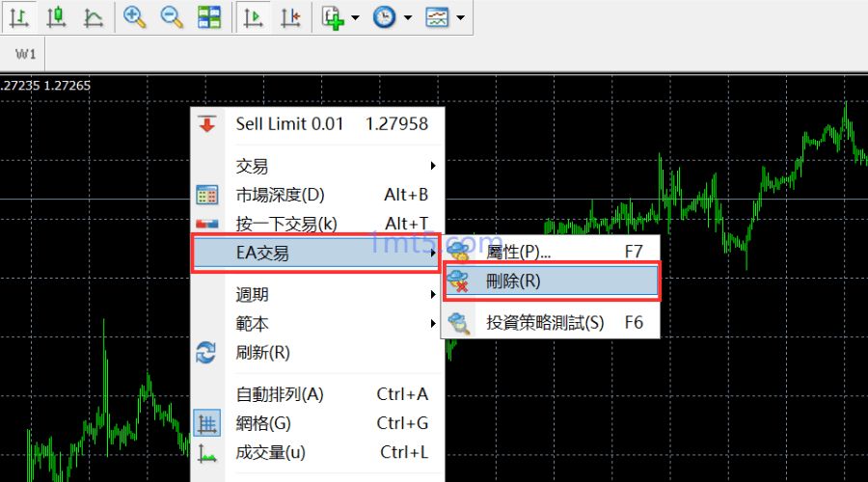Viewport: 868px width, 482px height.
Task: Choose 按一下交易(k) menu entry
Action: [x=317, y=224]
